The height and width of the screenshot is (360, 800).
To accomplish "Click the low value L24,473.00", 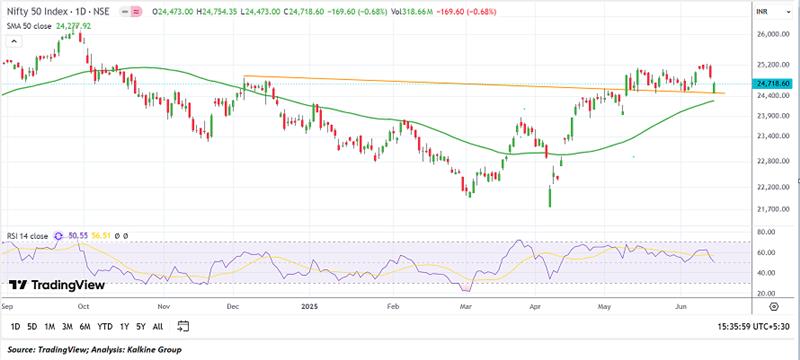I will (x=260, y=11).
